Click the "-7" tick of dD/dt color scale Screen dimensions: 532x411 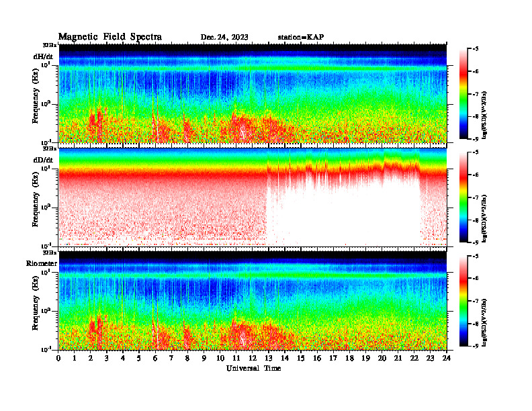[x=476, y=197]
